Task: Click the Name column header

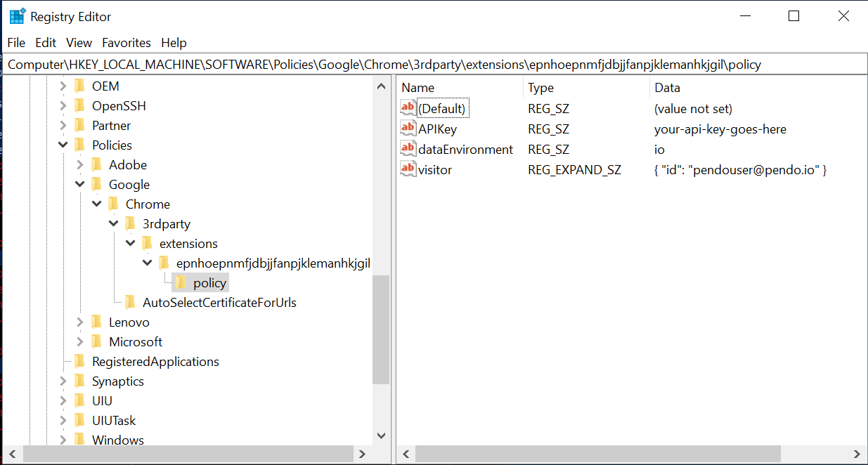Action: (x=418, y=88)
